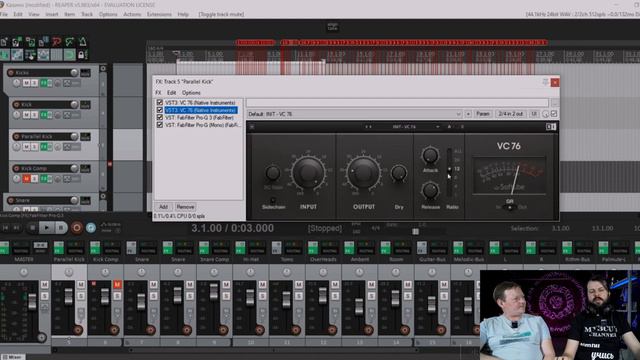Click the UI button in FX header
This screenshot has height=360, width=640.
(x=534, y=114)
